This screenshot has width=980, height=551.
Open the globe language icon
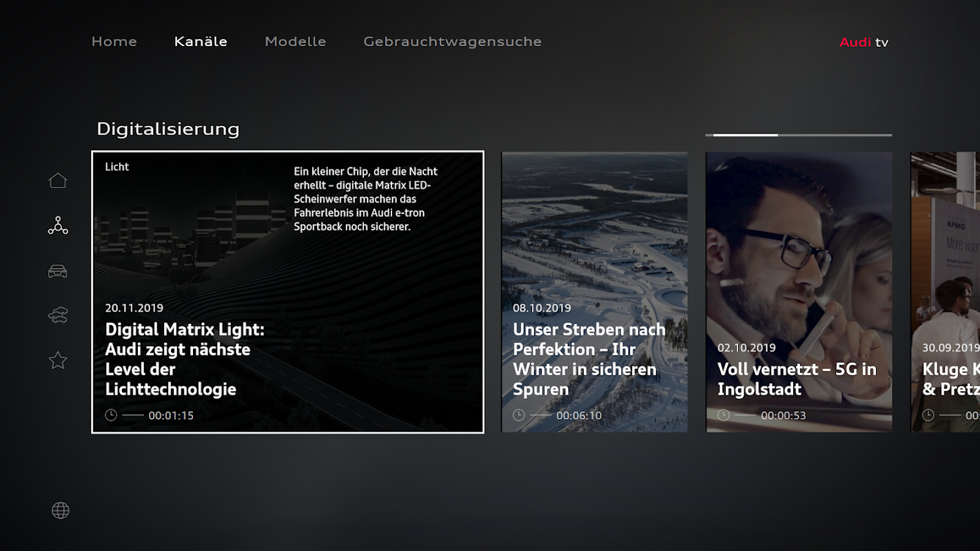(61, 510)
